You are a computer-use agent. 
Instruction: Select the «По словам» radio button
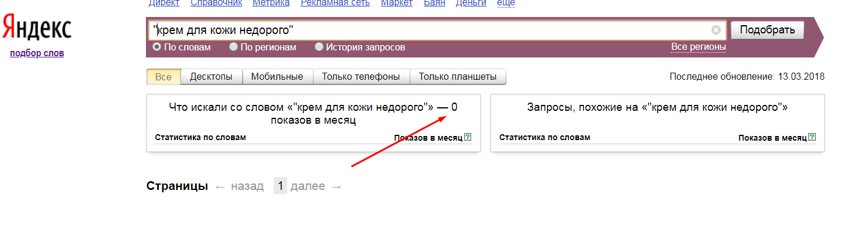[157, 47]
